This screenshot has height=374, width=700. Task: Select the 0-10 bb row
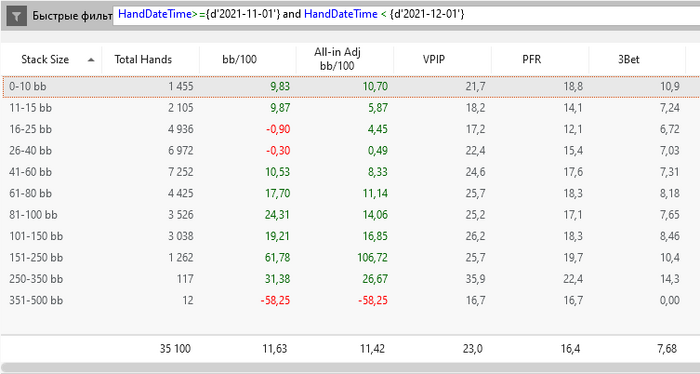(350, 87)
